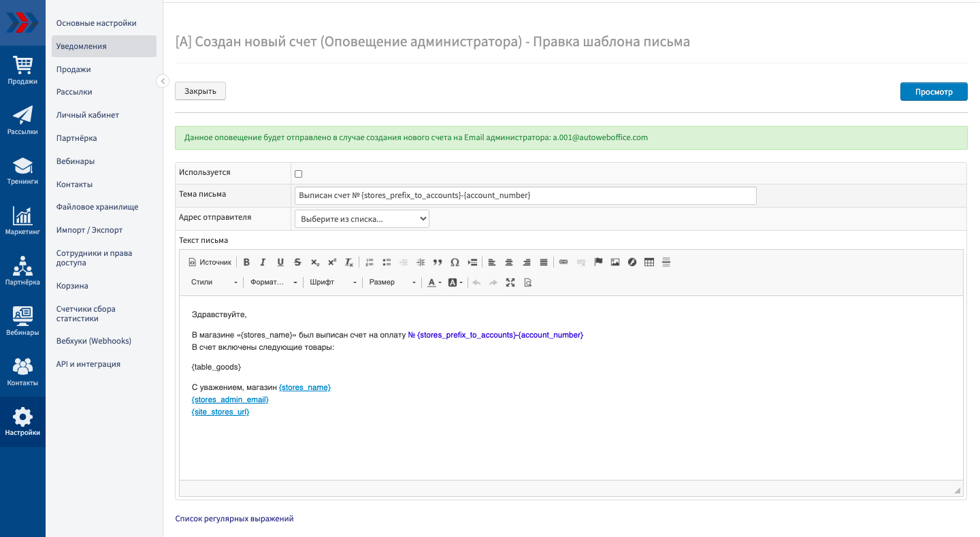Click the Просмотр button
Image resolution: width=980 pixels, height=537 pixels.
934,92
